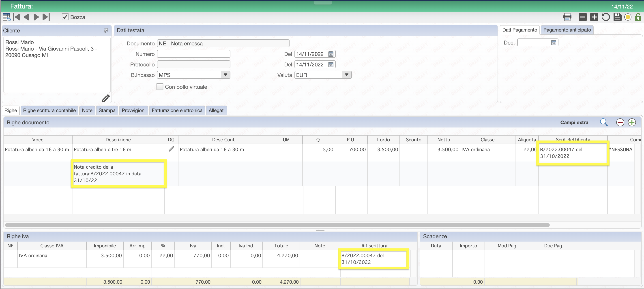Click the Totale cell 4.270,00 in IVA row
644x289 pixels.
click(281, 259)
